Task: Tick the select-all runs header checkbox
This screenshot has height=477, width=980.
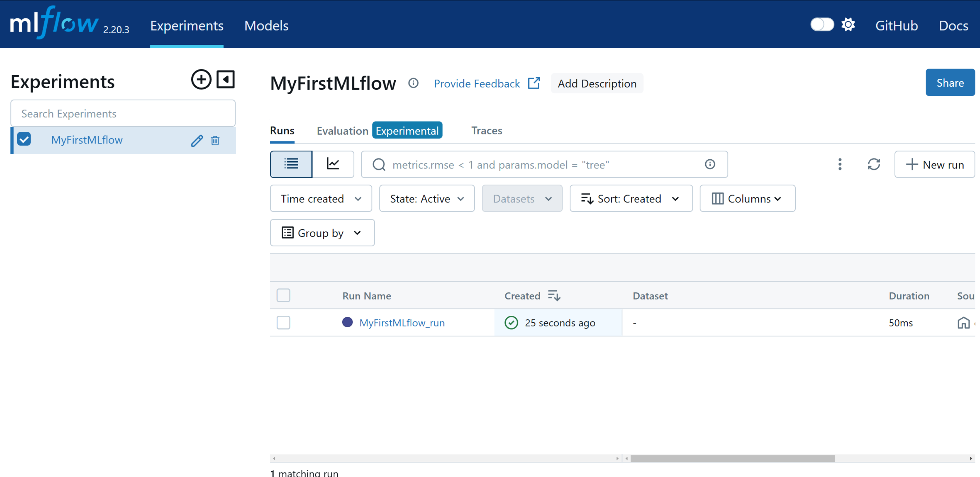Action: [x=283, y=295]
